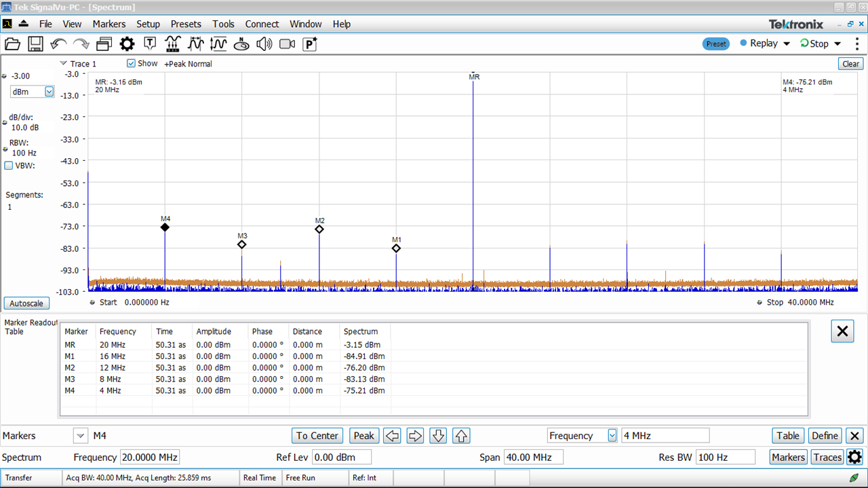This screenshot has width=868, height=488.
Task: Select the M1 marker diamond on the spectrum
Action: click(396, 248)
